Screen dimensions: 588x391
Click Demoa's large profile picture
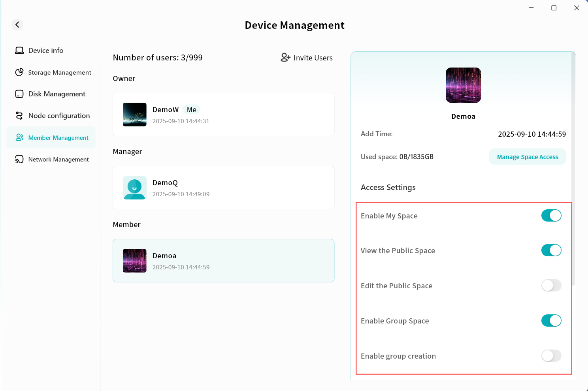463,85
